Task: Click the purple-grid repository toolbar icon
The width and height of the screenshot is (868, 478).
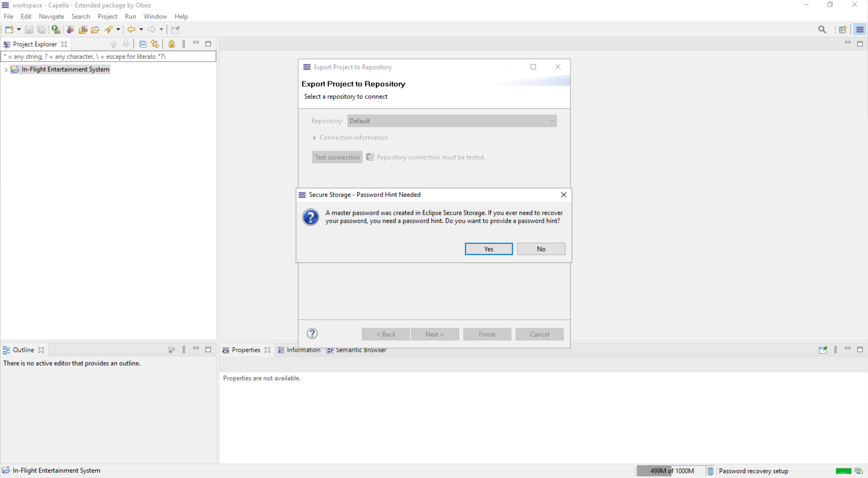Action: click(70, 30)
